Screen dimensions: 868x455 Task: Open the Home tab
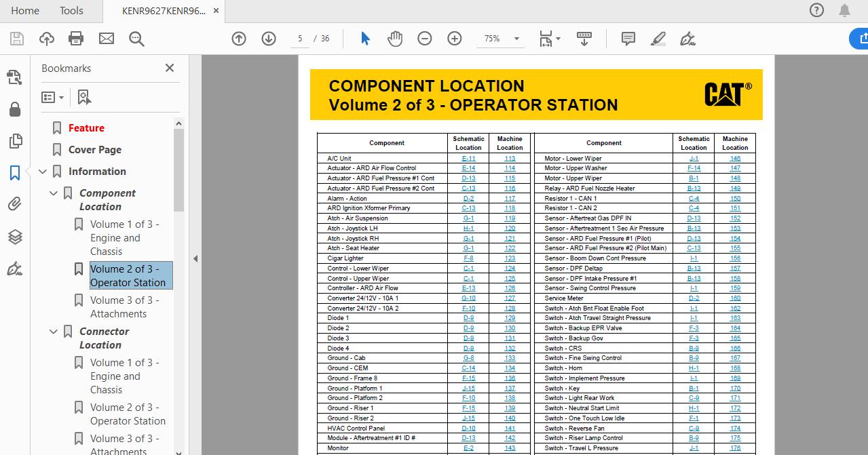coord(25,10)
